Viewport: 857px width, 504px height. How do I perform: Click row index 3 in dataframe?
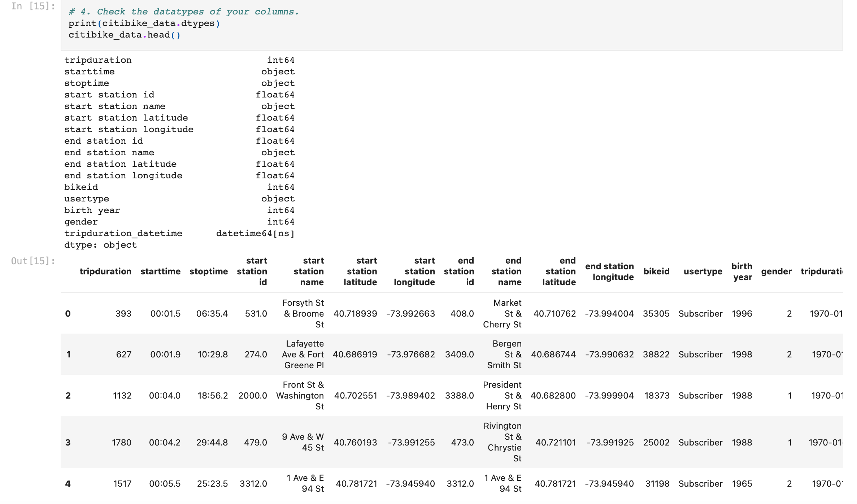tap(68, 442)
